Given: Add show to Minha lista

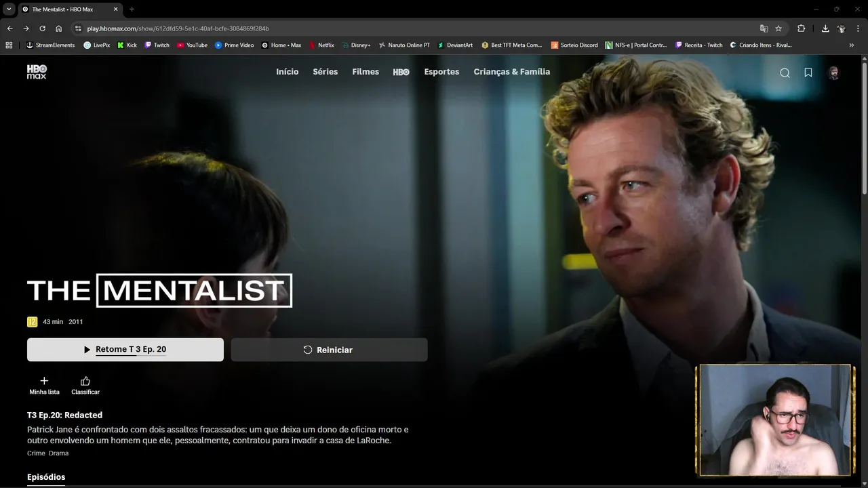Looking at the screenshot, I should tap(44, 385).
